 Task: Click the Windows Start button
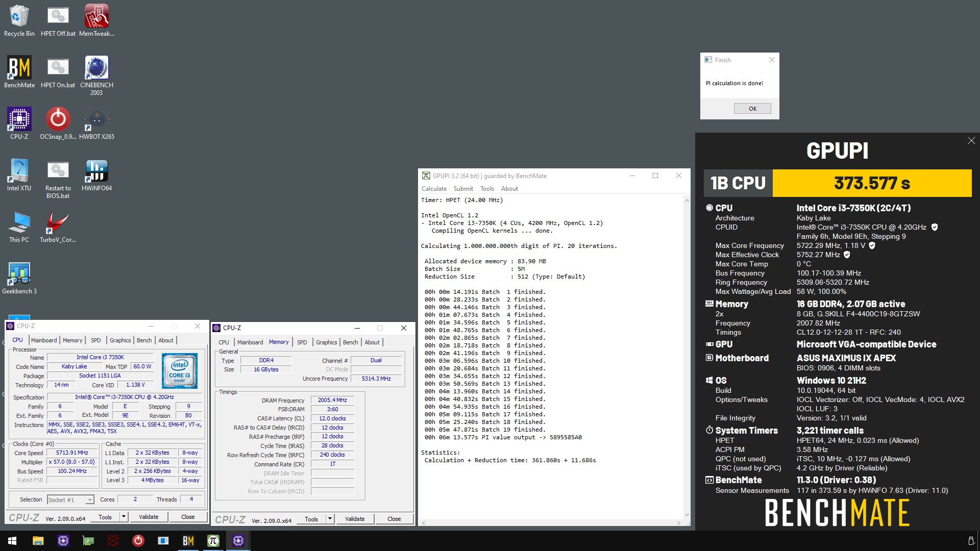click(12, 541)
